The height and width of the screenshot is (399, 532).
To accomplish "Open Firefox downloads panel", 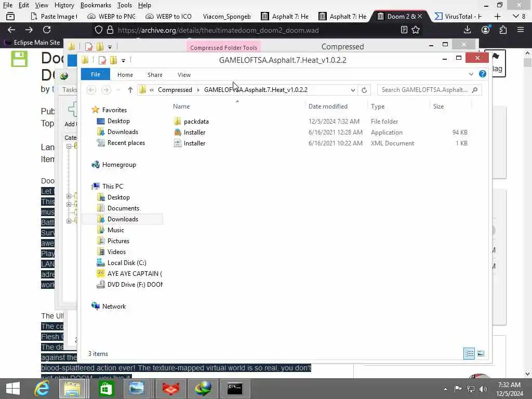I will 467,30.
